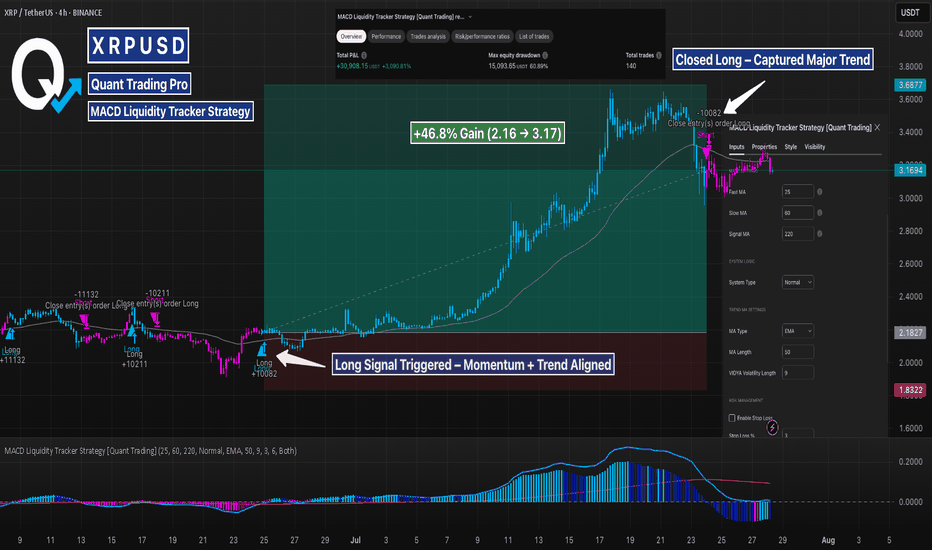The image size is (932, 550).
Task: Click the -11132 close order label
Action: (86, 294)
